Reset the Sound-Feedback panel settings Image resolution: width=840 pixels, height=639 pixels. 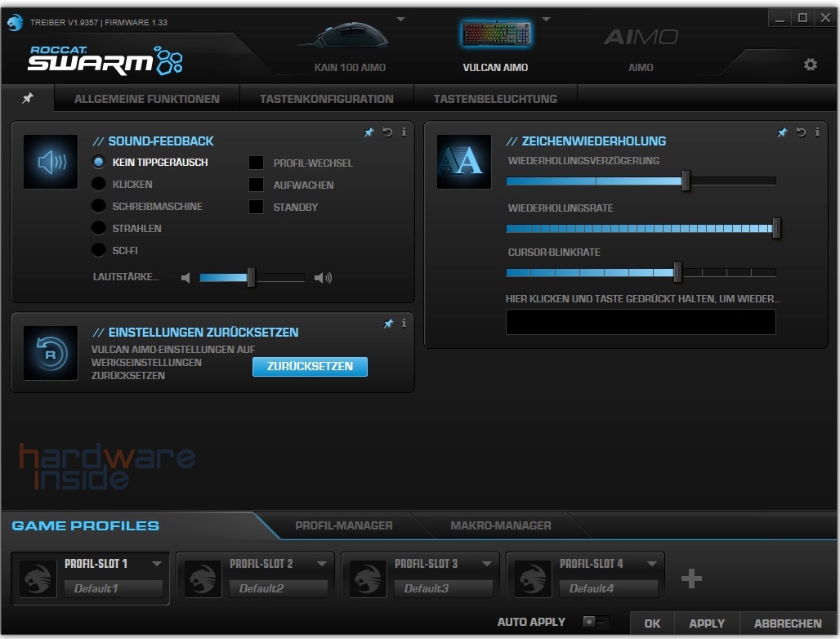click(x=387, y=132)
